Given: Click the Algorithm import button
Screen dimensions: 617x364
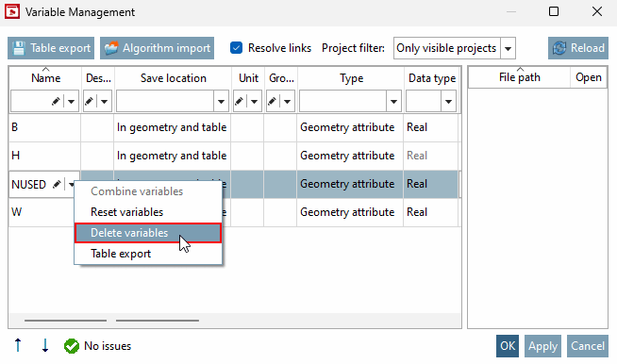Looking at the screenshot, I should [x=157, y=48].
